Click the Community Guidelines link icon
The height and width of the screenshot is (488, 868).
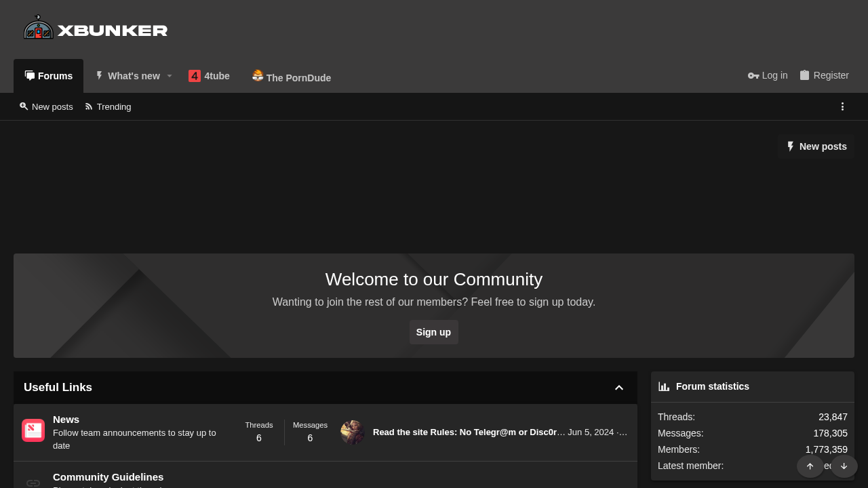tap(33, 483)
